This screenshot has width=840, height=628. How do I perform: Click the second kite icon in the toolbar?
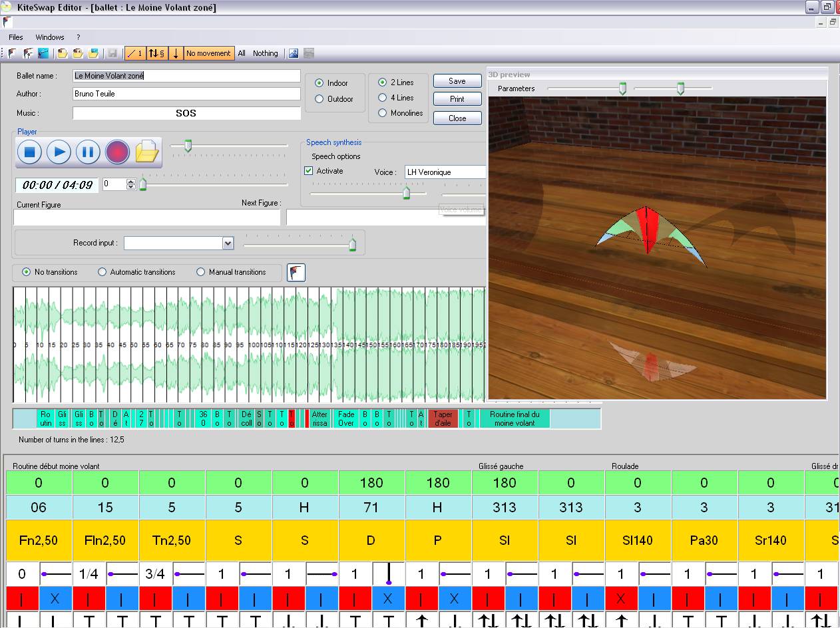tap(28, 53)
